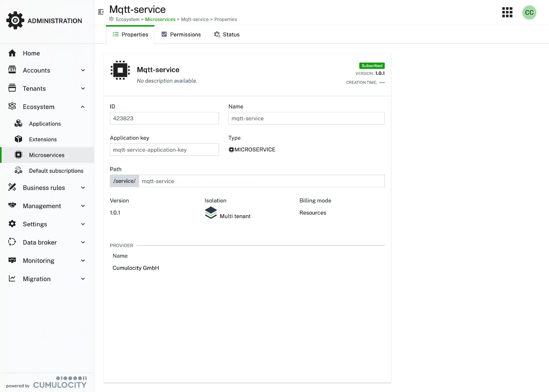549x392 pixels.
Task: Click the Permissions tab checkmark icon
Action: [x=164, y=34]
